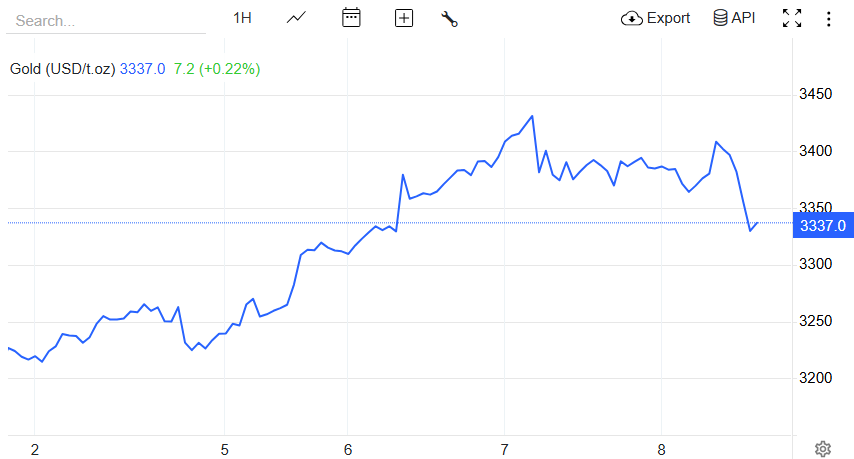The width and height of the screenshot is (854, 459).
Task: Toggle fullscreen chart view
Action: [x=792, y=18]
